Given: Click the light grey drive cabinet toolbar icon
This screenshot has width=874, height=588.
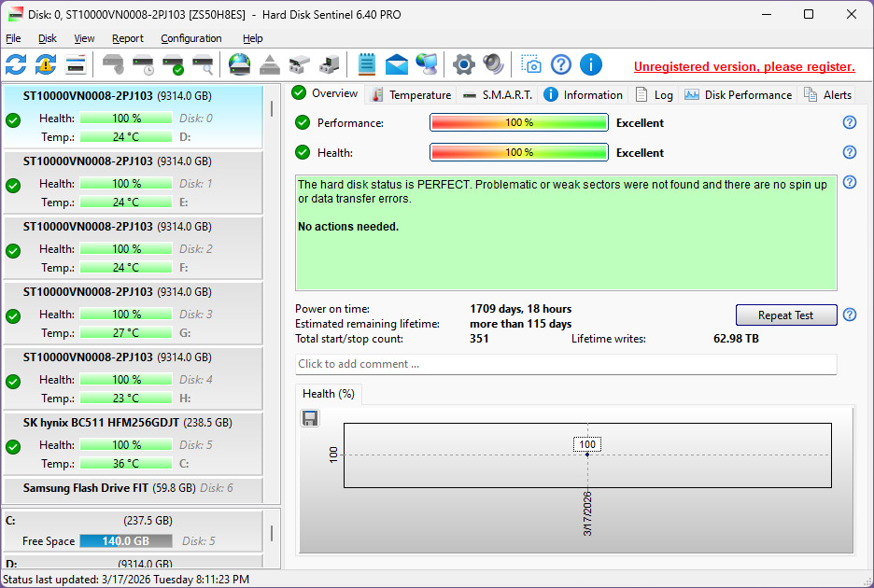Looking at the screenshot, I should pyautogui.click(x=300, y=64).
